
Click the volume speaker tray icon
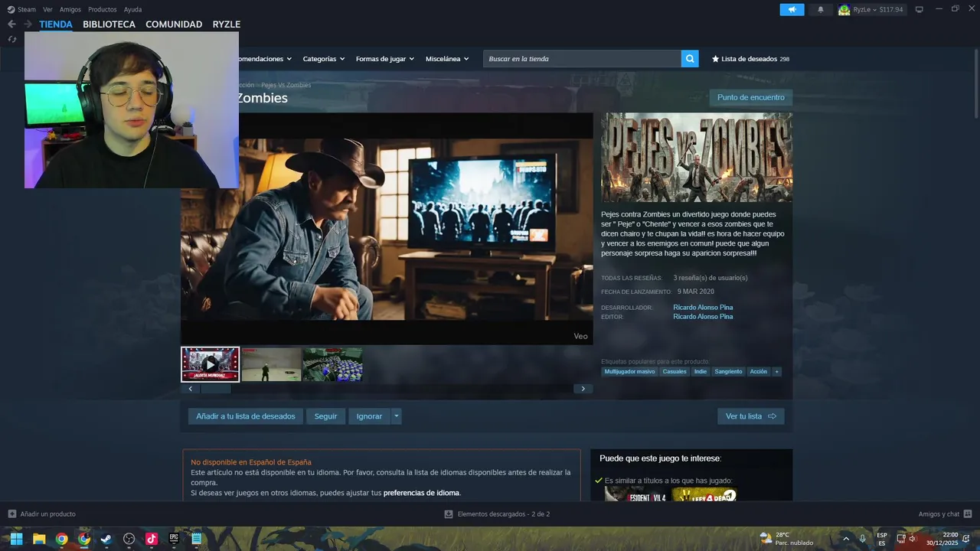[913, 539]
